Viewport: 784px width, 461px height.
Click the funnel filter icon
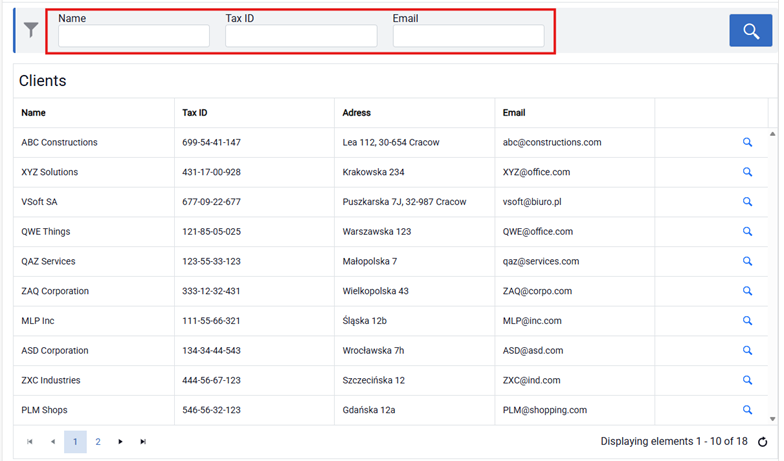coord(31,30)
